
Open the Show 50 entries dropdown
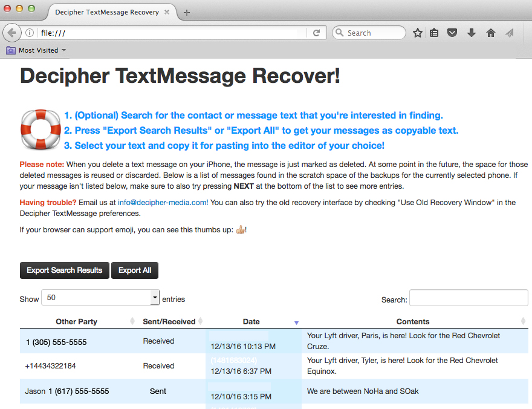(x=154, y=298)
